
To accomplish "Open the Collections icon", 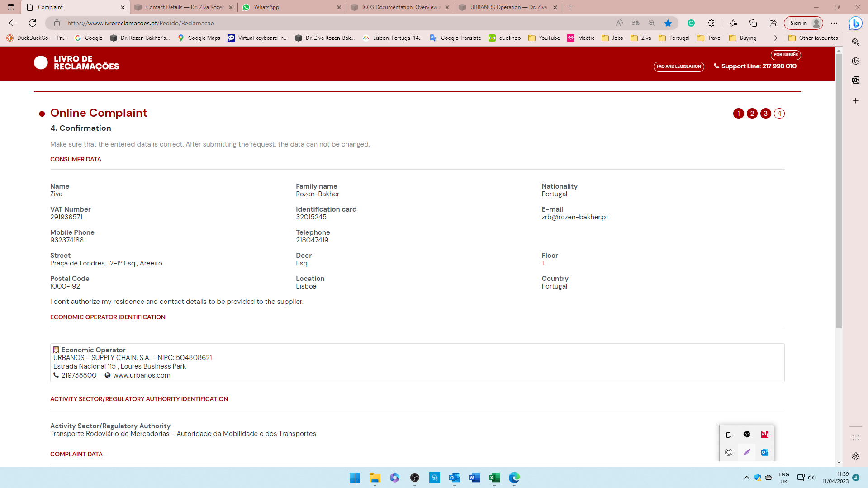I will (x=753, y=23).
